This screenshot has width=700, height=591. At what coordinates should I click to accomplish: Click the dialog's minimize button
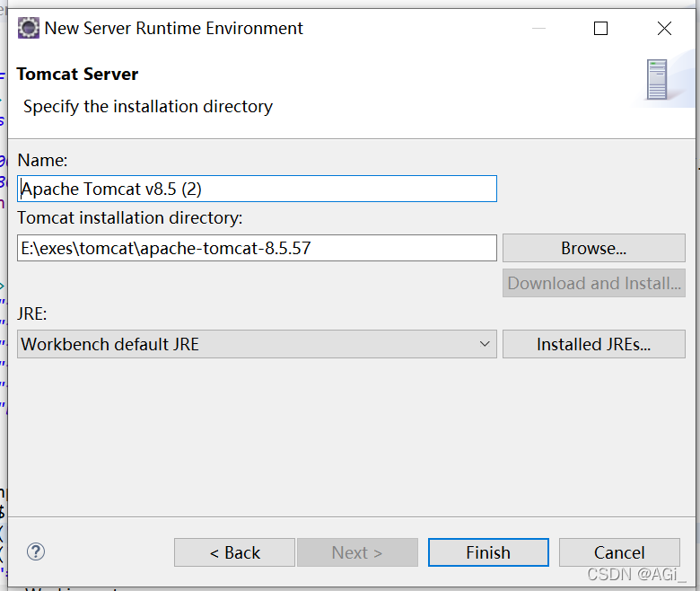(x=538, y=28)
